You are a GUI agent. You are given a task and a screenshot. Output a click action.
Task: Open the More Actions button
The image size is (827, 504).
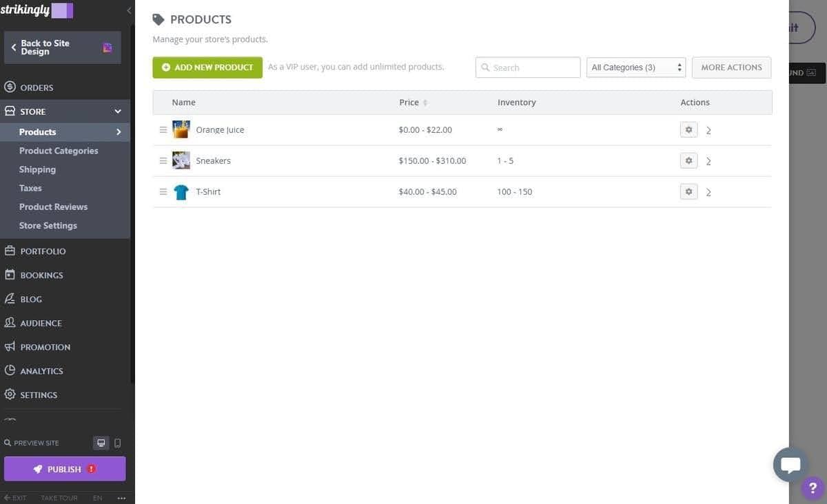731,67
